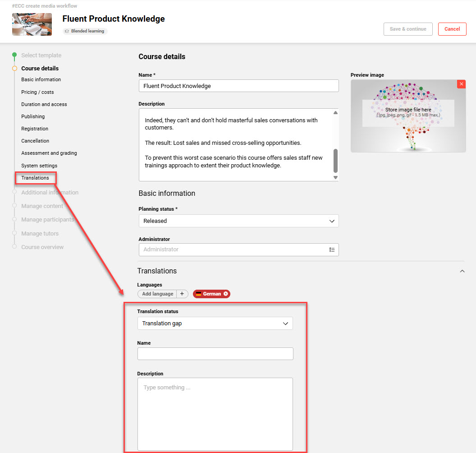Click the Add language button

click(158, 294)
